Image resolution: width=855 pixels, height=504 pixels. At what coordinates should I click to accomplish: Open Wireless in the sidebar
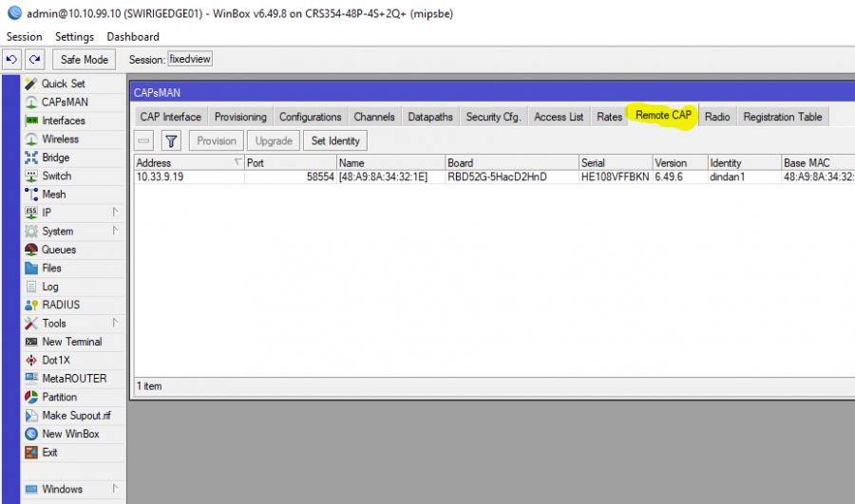tap(60, 140)
